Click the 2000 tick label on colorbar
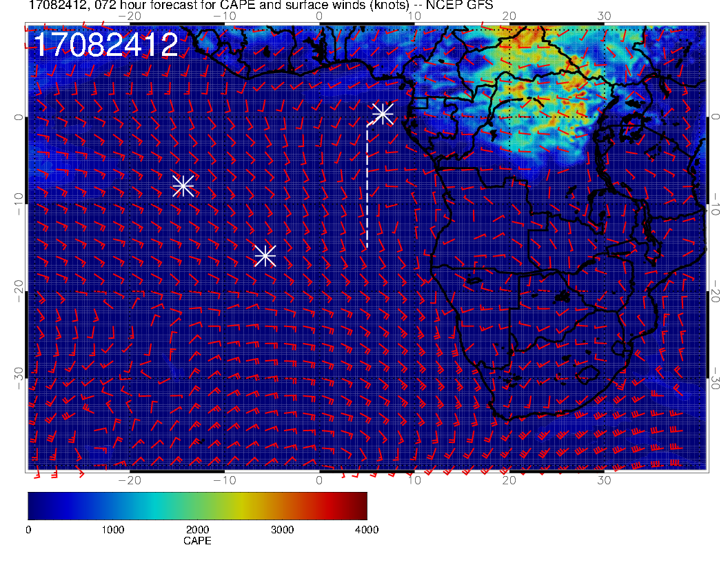The height and width of the screenshot is (563, 728). (197, 530)
